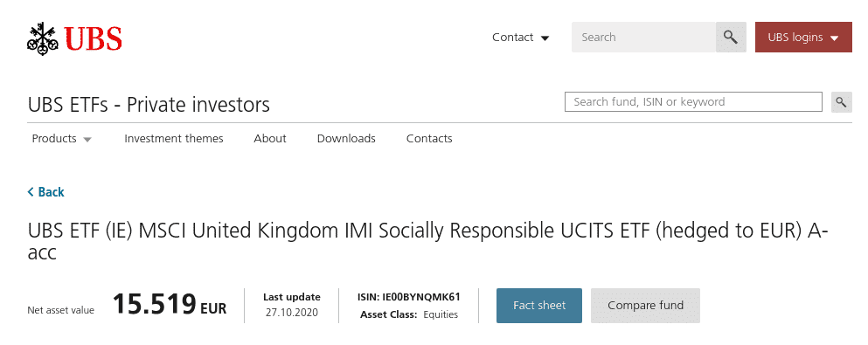Click the magnifier icon beside the top Search field
The height and width of the screenshot is (345, 868).
tap(731, 37)
